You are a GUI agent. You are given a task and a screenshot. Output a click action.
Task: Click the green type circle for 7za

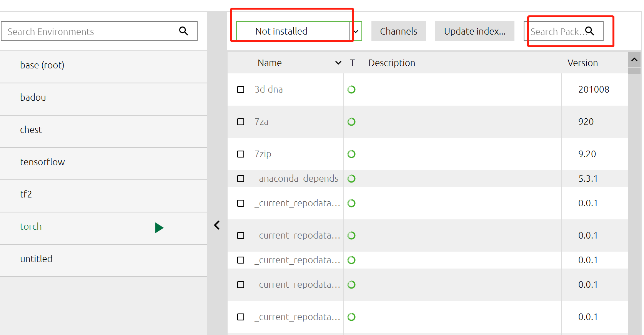[x=351, y=122]
